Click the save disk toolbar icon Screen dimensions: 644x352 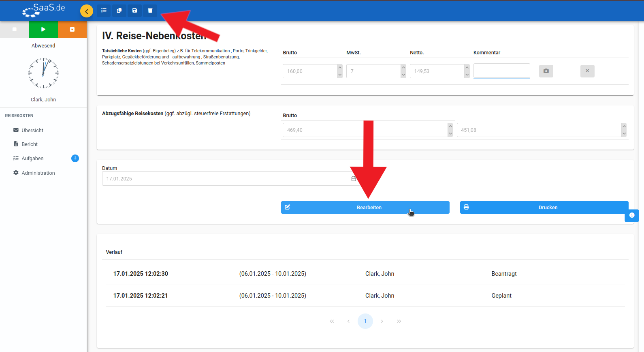point(134,11)
